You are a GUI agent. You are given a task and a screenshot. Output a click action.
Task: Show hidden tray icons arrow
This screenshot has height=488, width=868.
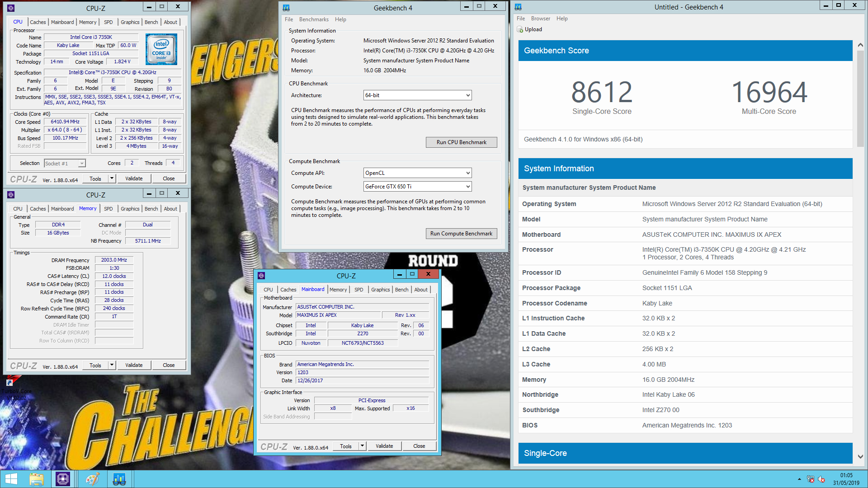tap(799, 479)
